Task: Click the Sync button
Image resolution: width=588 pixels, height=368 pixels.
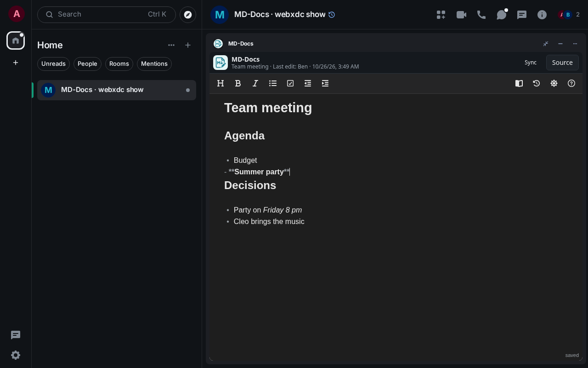Action: tap(531, 63)
